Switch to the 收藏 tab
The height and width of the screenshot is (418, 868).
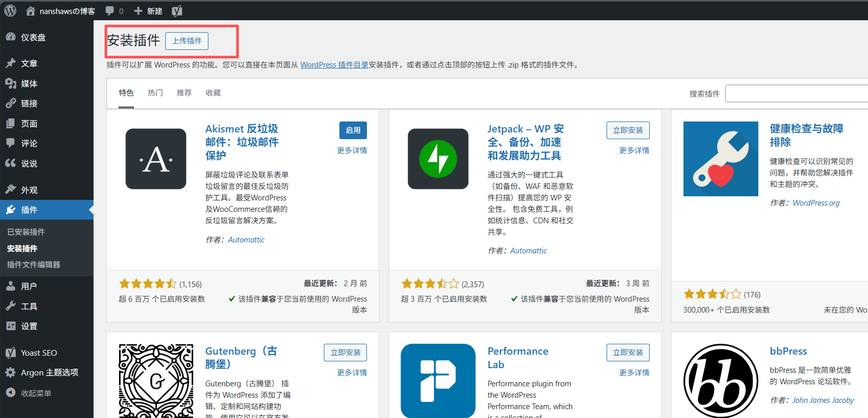click(214, 93)
